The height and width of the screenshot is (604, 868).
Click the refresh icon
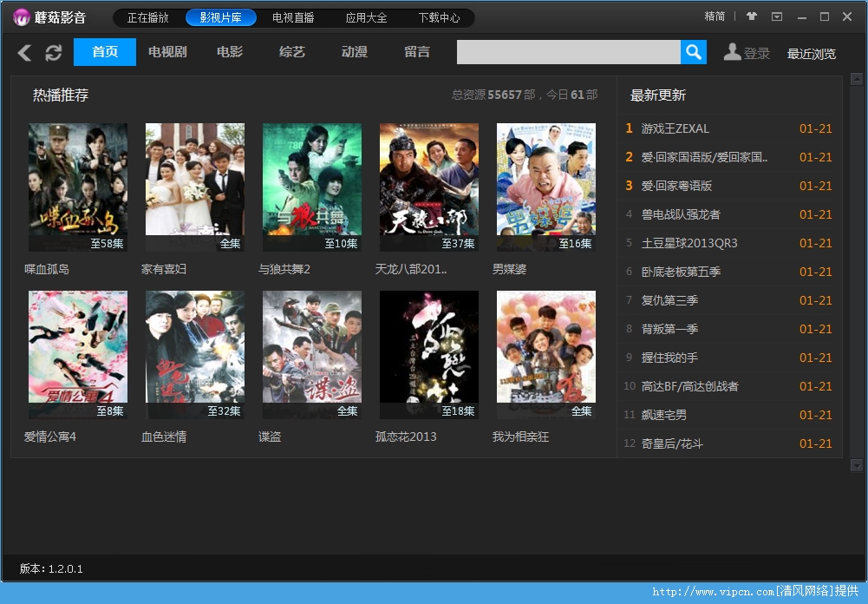click(53, 52)
